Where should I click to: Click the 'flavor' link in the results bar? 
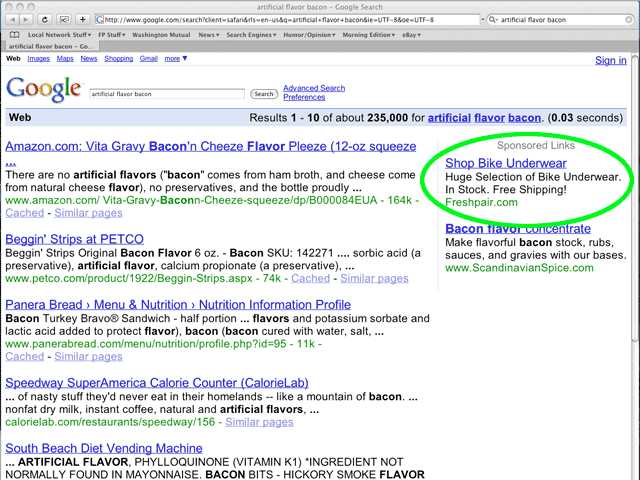(489, 118)
